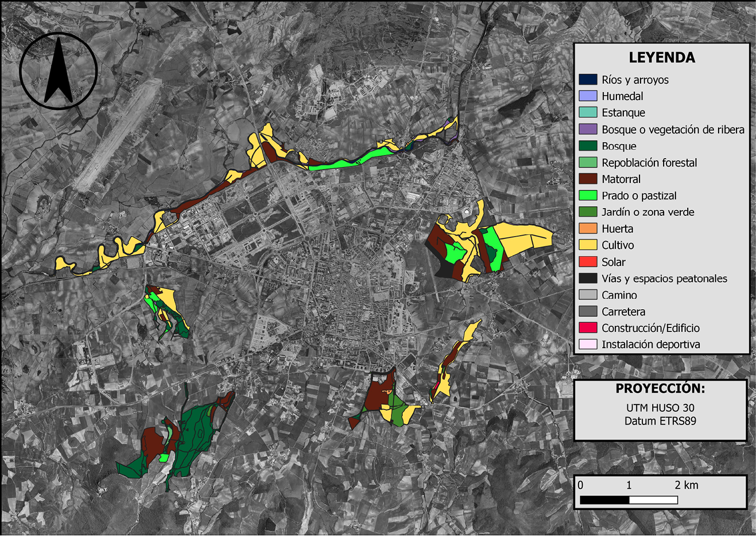The height and width of the screenshot is (536, 756).
Task: Pick the Estanque teal swatch
Action: 588,113
